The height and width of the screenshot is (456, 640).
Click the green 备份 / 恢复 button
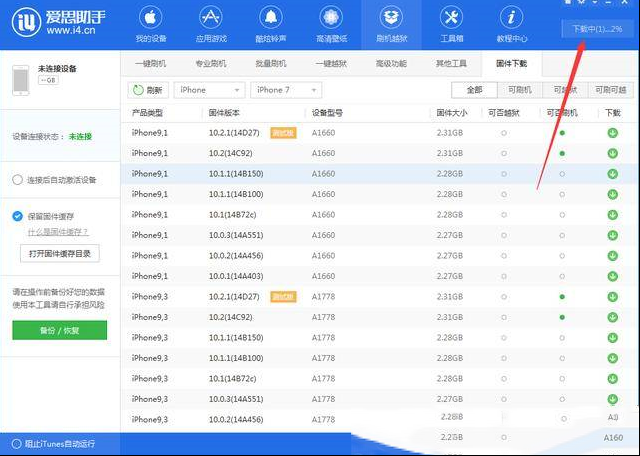pyautogui.click(x=60, y=330)
